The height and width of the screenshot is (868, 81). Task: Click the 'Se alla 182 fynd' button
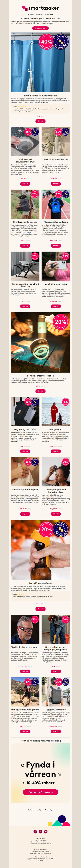coord(40,28)
